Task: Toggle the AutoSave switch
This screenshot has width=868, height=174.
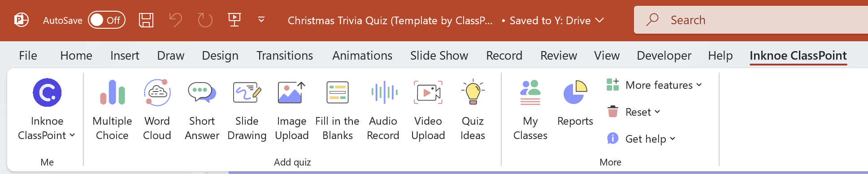Action: (x=107, y=20)
